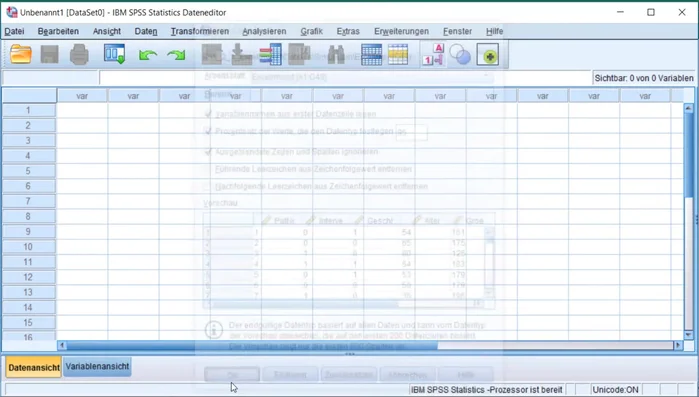Open a data document via folder icon
Image resolution: width=699 pixels, height=397 pixels.
pyautogui.click(x=21, y=55)
